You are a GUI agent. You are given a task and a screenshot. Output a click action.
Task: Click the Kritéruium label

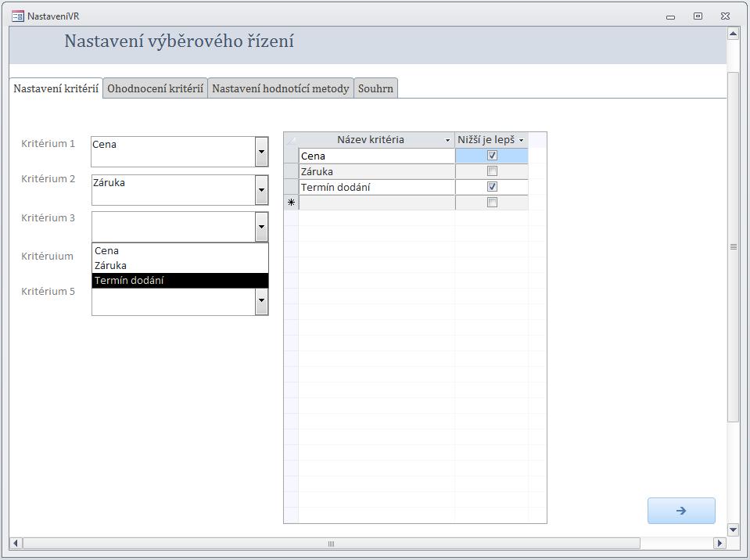click(48, 257)
